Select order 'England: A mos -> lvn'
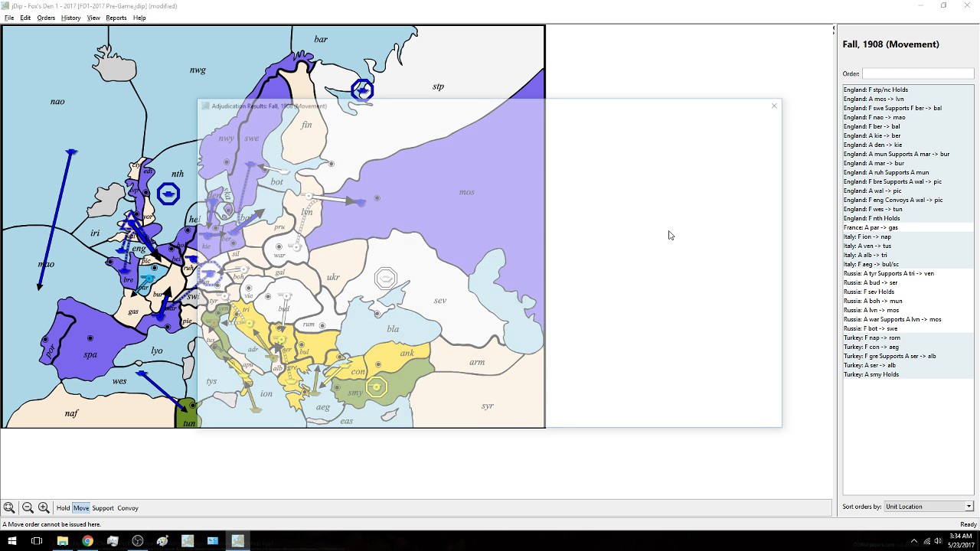This screenshot has height=551, width=980. [908, 99]
